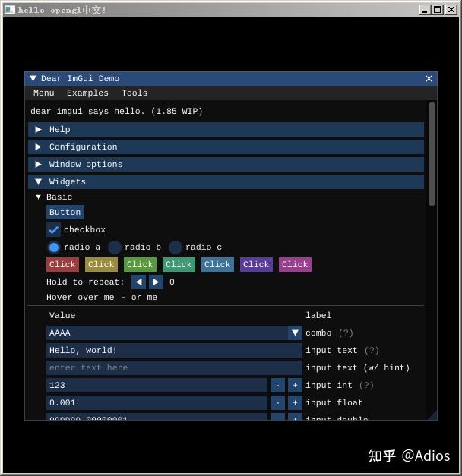Click the teal green Click button
Image resolution: width=462 pixels, height=476 pixels.
tap(179, 264)
